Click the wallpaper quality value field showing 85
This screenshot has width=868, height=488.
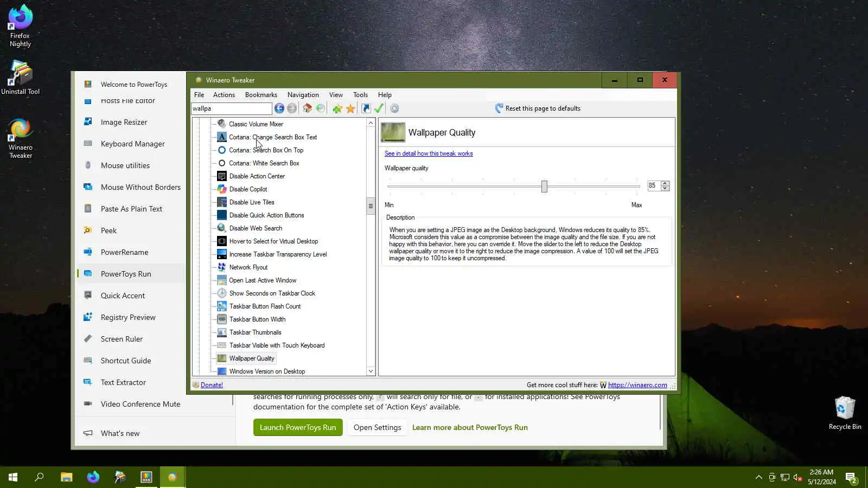(654, 186)
